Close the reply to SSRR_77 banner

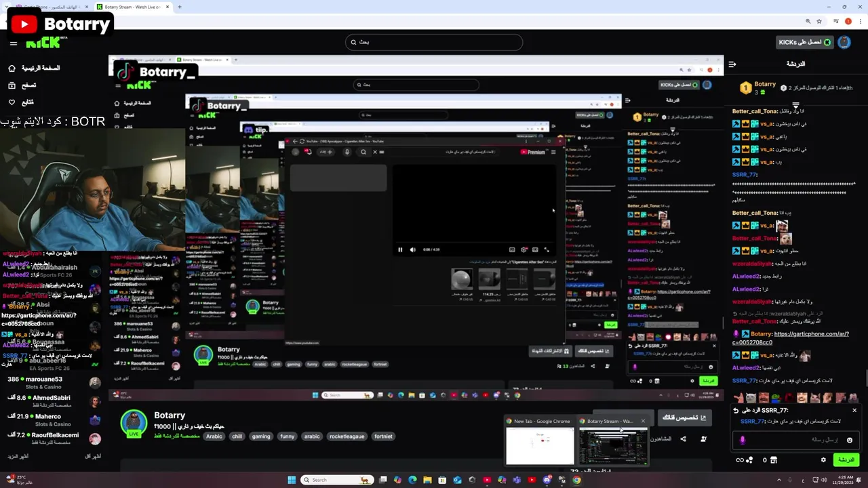point(854,410)
